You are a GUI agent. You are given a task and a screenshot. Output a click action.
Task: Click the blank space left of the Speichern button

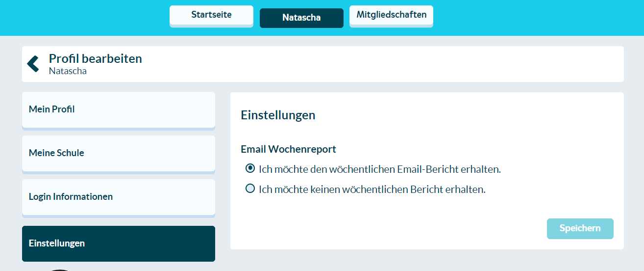[x=392, y=229]
